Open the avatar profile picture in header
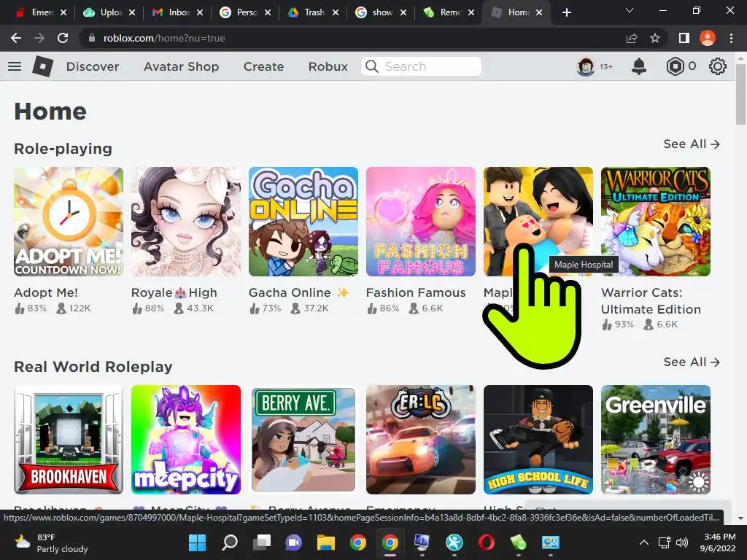747x560 pixels. pyautogui.click(x=586, y=66)
